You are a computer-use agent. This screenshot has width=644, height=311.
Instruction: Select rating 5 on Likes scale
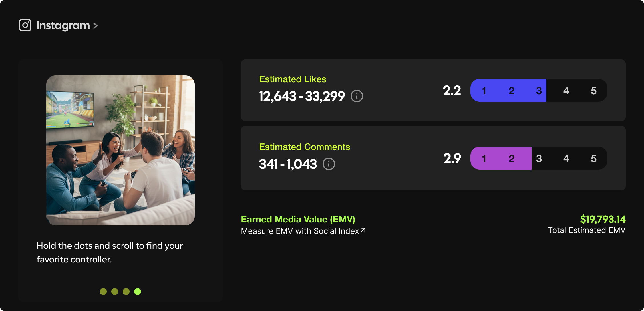point(593,91)
